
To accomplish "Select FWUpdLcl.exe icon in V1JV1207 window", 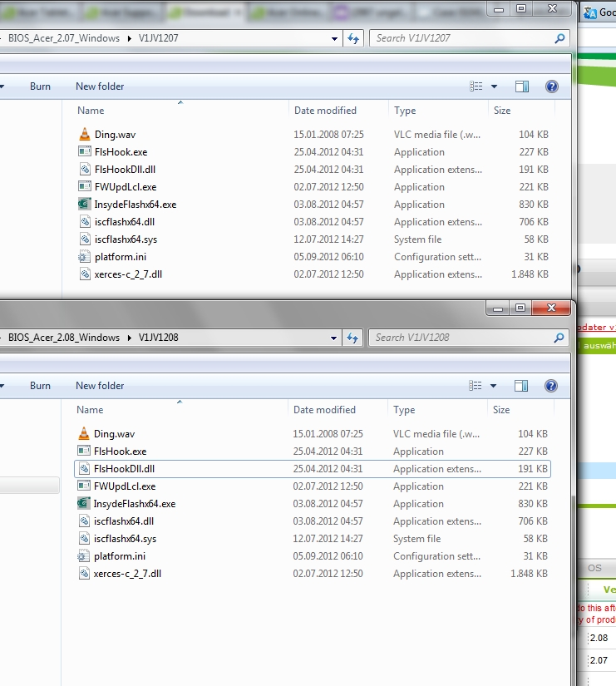I will tap(85, 187).
